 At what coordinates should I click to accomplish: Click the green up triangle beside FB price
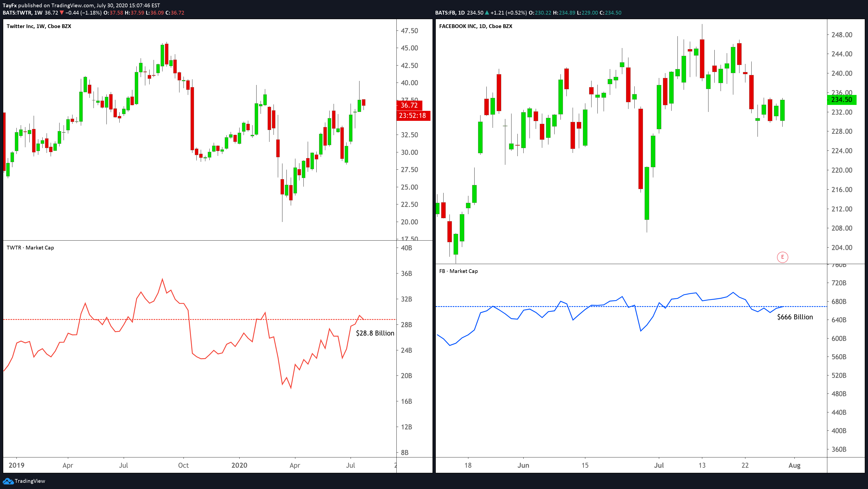[x=487, y=13]
